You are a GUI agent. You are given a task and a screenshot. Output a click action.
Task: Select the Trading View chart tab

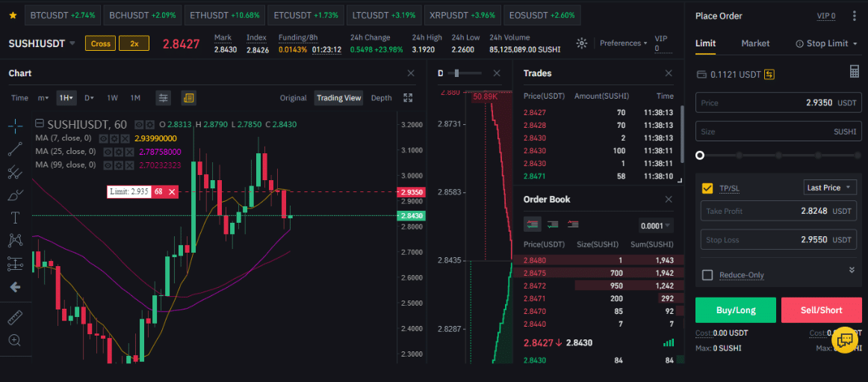coord(339,98)
